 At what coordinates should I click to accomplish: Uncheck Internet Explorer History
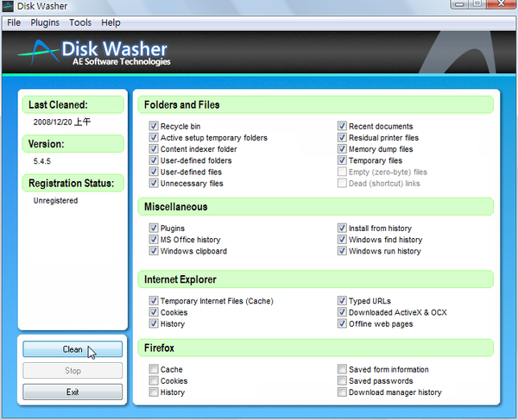tap(154, 323)
